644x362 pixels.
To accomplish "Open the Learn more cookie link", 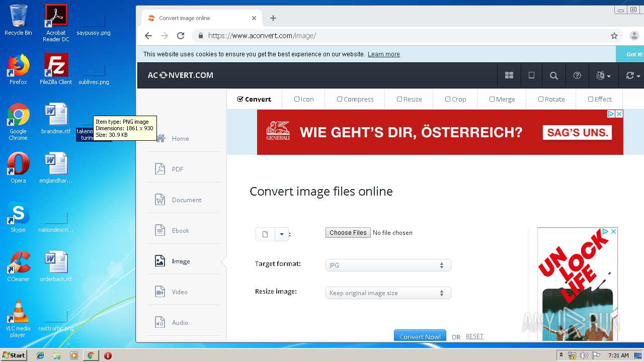I will pyautogui.click(x=384, y=54).
